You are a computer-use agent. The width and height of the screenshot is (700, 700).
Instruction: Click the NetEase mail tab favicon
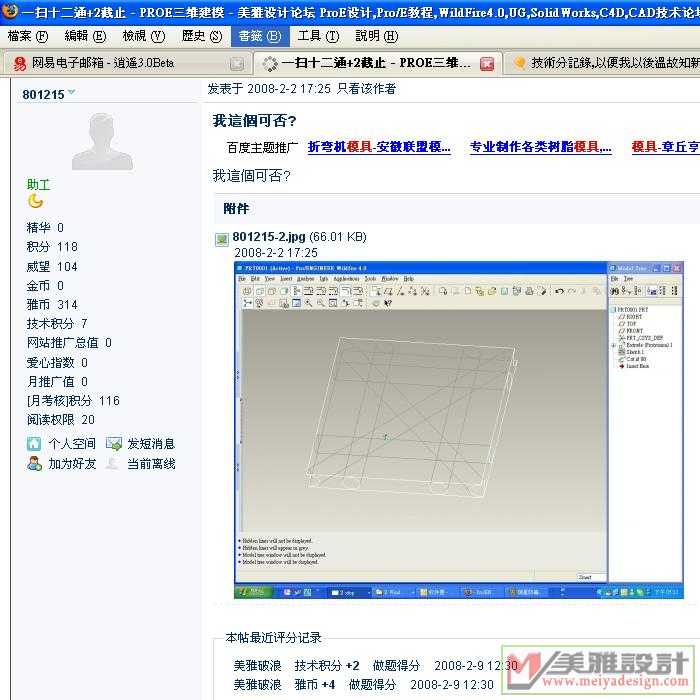20,63
